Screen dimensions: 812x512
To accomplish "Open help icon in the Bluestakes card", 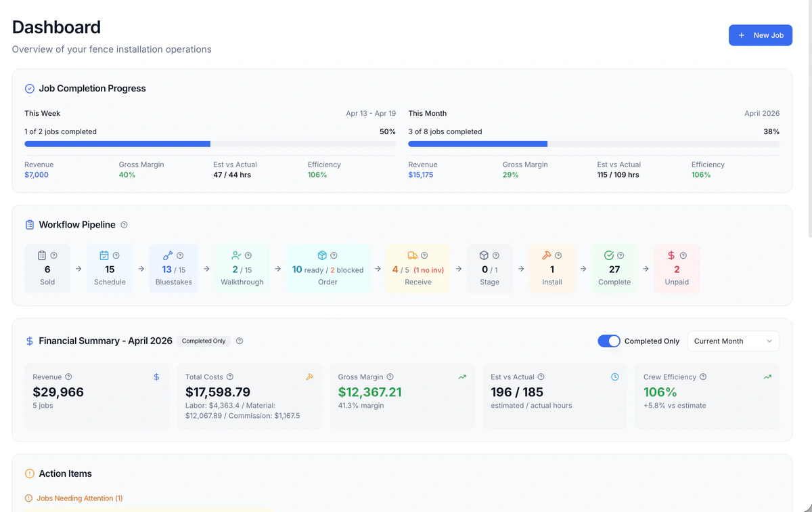I will tap(180, 255).
